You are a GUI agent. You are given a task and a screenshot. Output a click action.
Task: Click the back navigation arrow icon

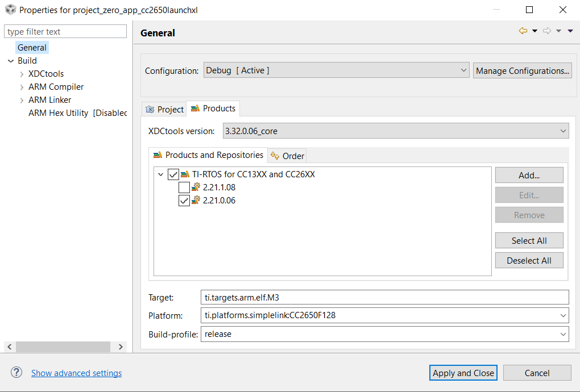(523, 31)
